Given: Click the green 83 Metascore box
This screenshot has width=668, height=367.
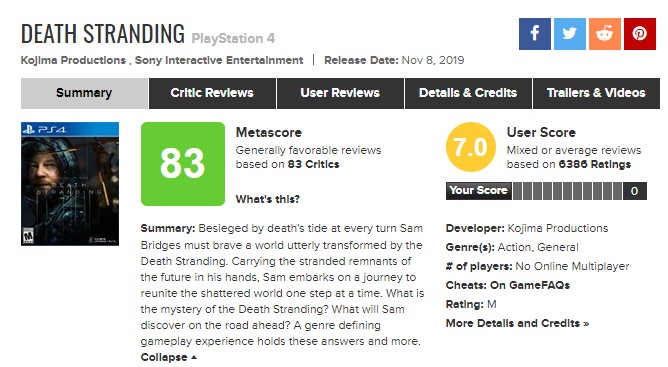Looking at the screenshot, I should pyautogui.click(x=183, y=164).
